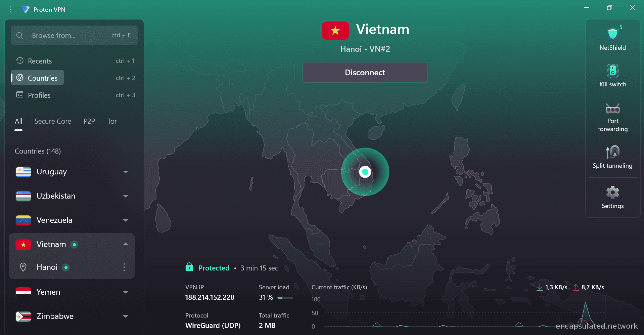Open Settings gear icon

[612, 193]
